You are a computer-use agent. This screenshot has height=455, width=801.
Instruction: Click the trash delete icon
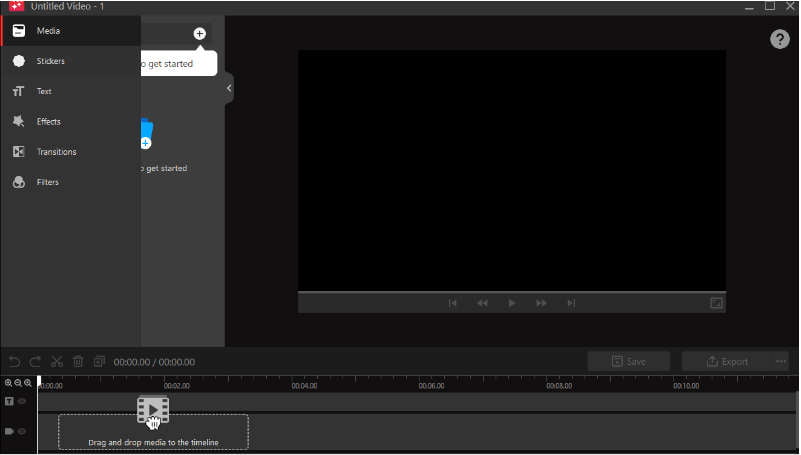coord(78,362)
